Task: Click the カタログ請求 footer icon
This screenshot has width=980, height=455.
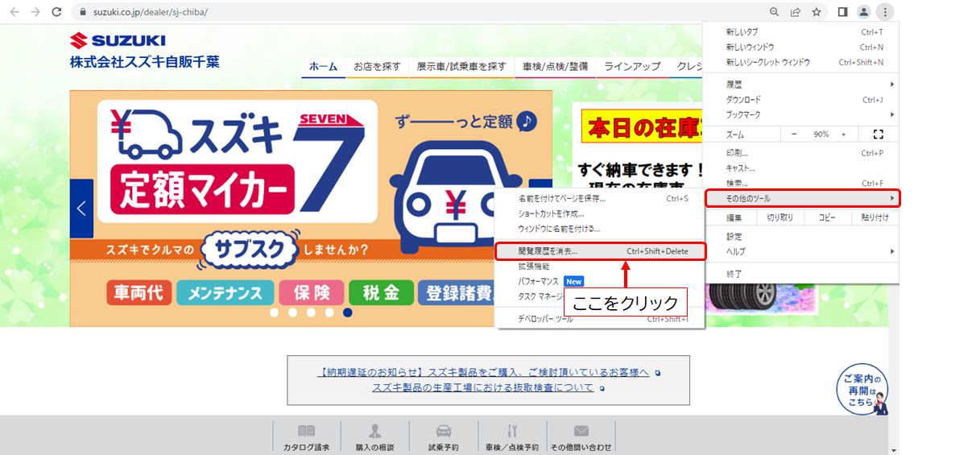Action: [306, 436]
